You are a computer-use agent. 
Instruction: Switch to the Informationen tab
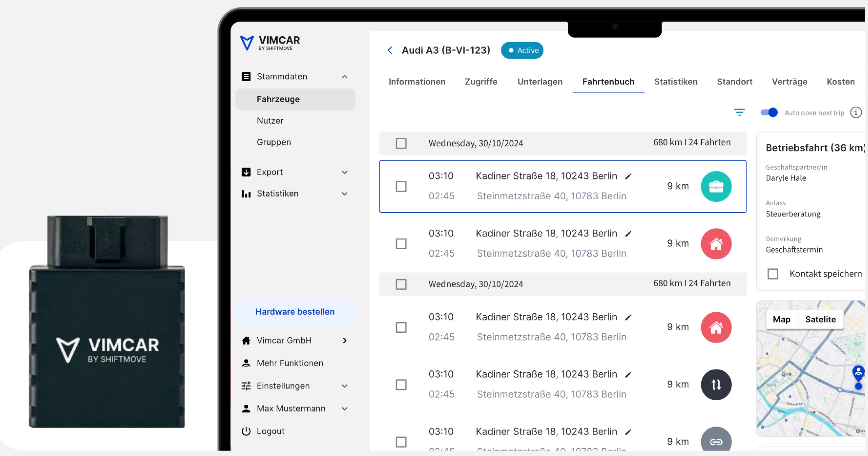(417, 82)
